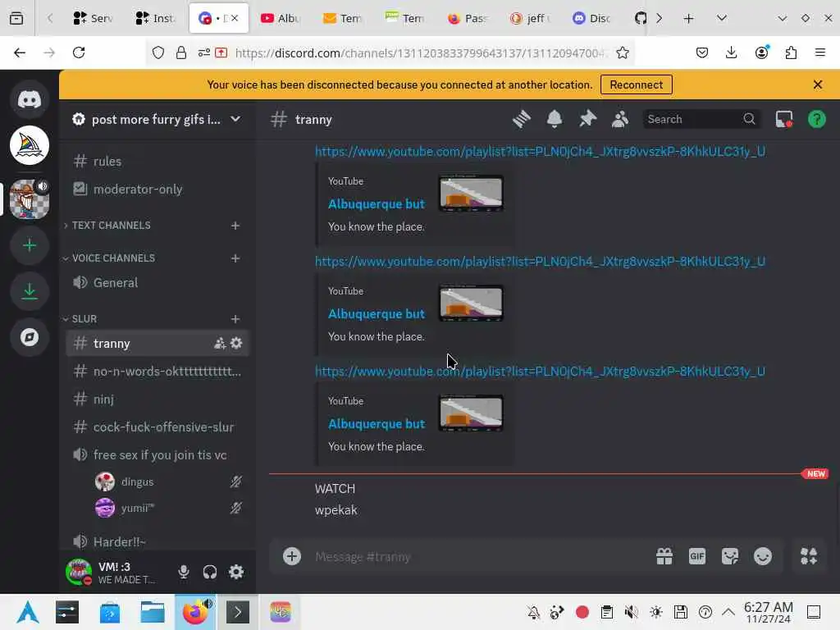Open server name dropdown menu
Viewport: 840px width, 630px height.
tap(235, 119)
